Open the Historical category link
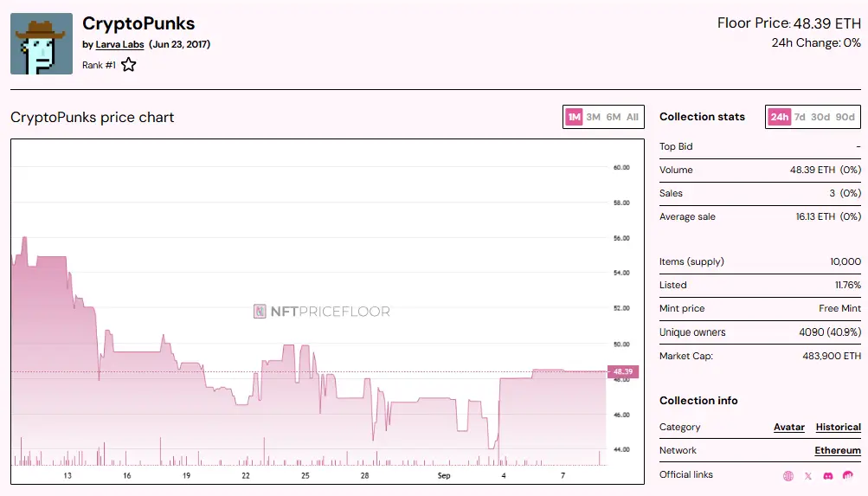 click(838, 427)
